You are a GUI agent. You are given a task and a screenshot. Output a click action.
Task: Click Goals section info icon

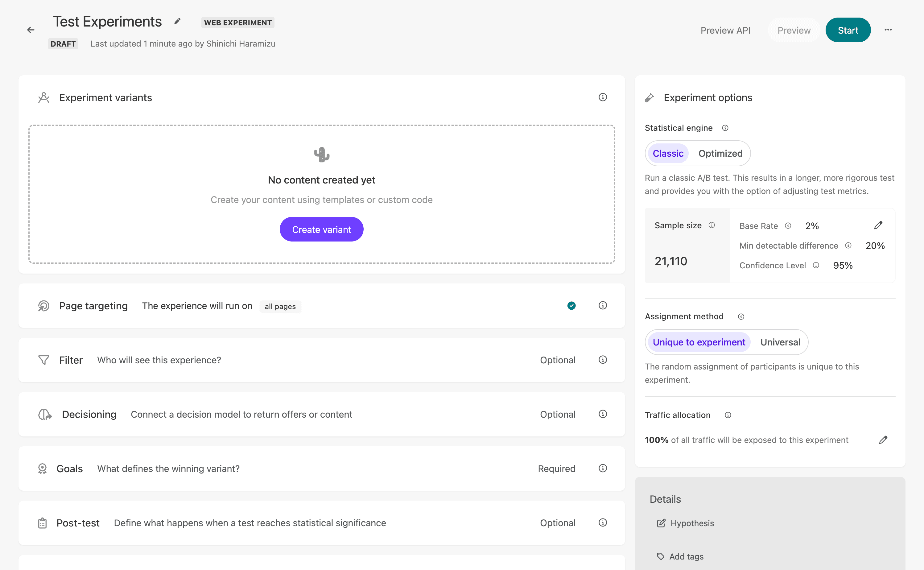tap(603, 468)
